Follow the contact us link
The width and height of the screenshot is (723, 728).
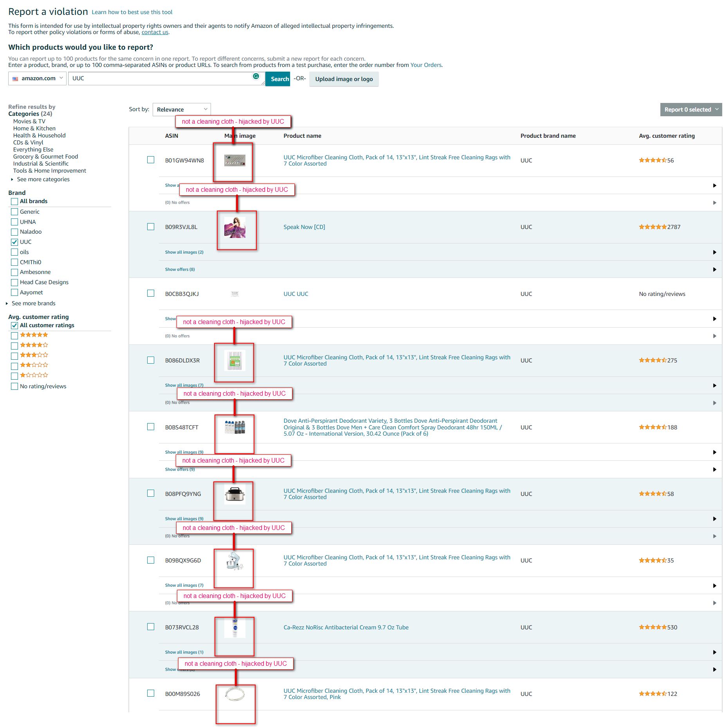[x=155, y=32]
